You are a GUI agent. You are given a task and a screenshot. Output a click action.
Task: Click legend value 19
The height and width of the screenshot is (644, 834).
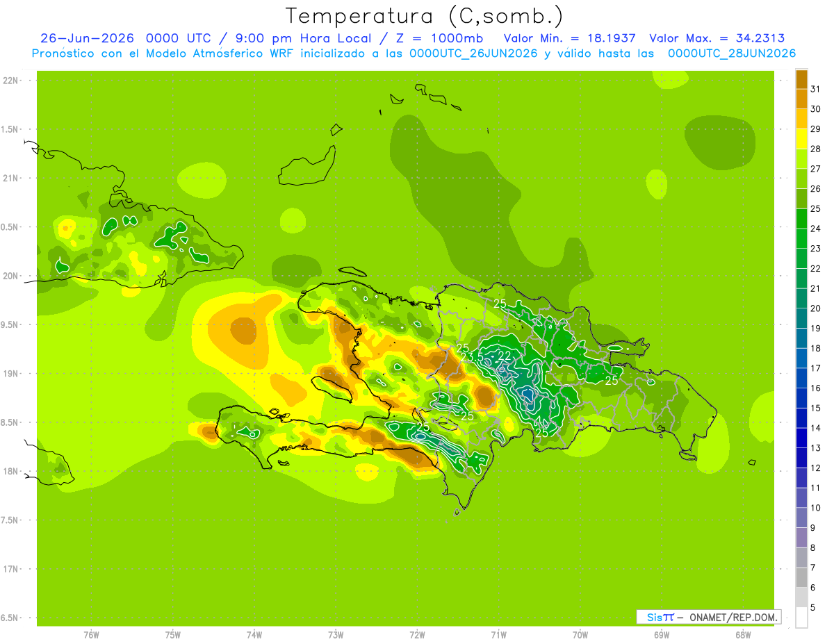pos(816,329)
